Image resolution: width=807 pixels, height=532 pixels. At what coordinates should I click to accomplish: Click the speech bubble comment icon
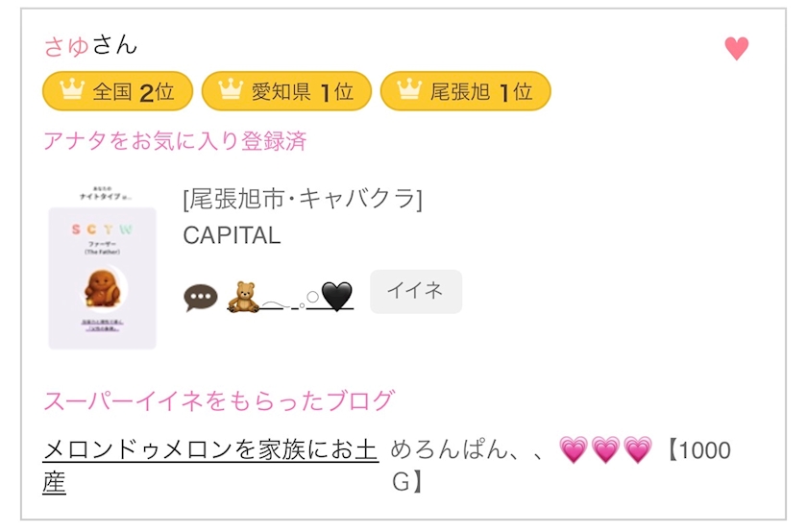coord(200,297)
